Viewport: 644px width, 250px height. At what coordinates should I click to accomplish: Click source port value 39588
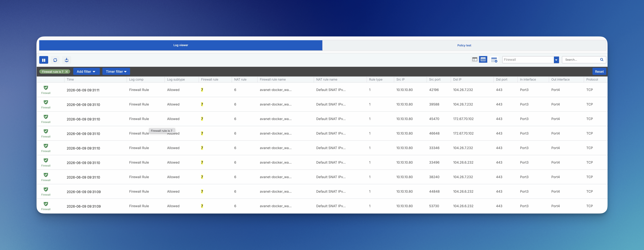pyautogui.click(x=434, y=104)
